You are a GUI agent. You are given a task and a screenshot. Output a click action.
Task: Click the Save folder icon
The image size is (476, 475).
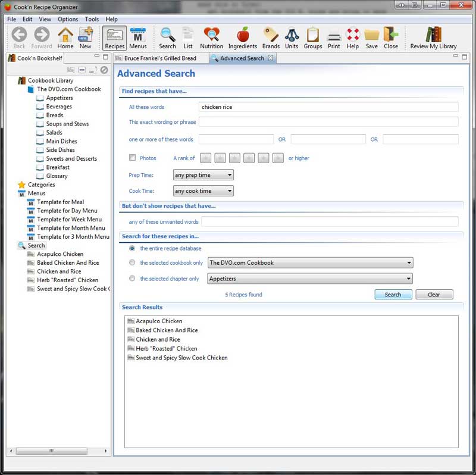pyautogui.click(x=372, y=37)
